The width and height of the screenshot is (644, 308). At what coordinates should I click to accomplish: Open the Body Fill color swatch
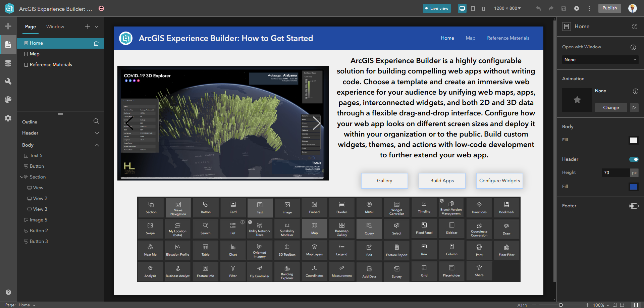point(633,140)
